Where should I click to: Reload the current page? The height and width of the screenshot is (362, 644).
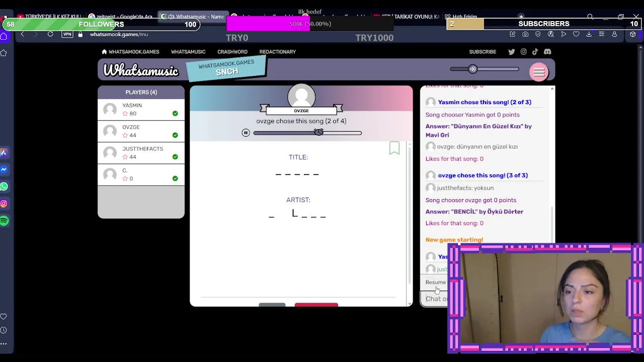[50, 34]
